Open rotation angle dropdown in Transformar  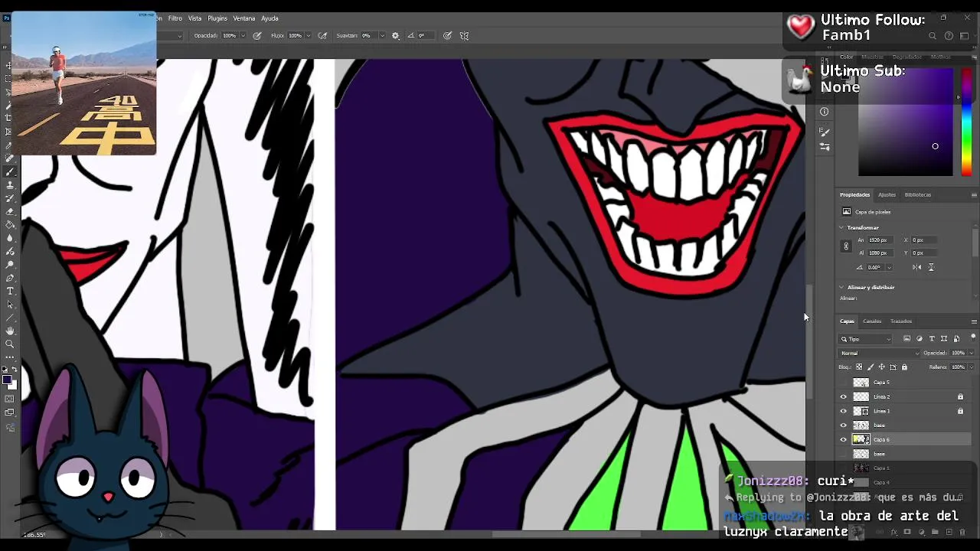(890, 267)
